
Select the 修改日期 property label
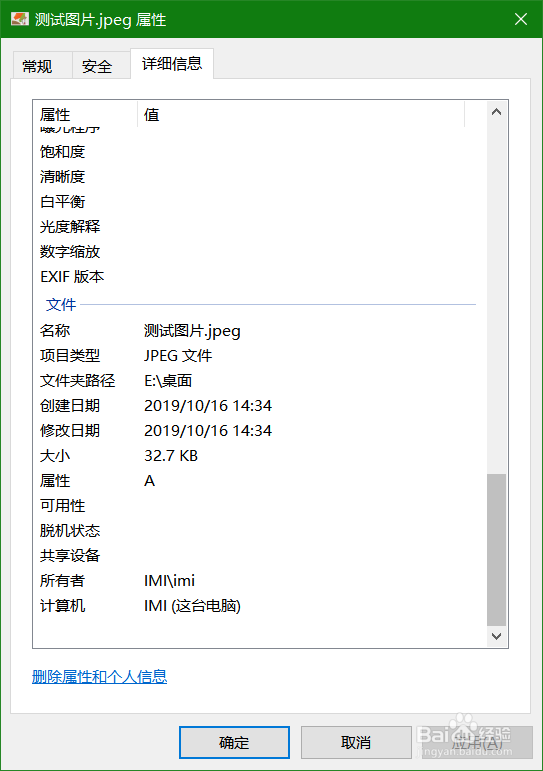point(70,431)
